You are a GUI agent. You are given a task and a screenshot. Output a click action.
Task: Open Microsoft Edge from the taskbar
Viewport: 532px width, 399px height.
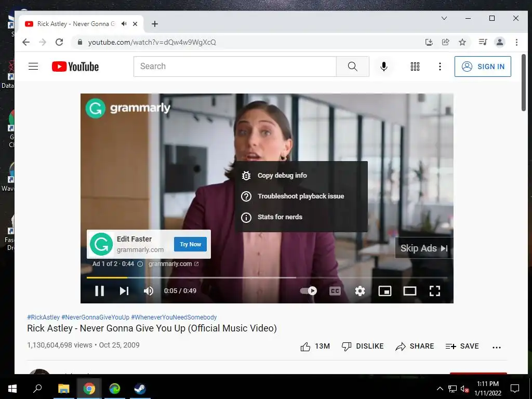(x=115, y=389)
